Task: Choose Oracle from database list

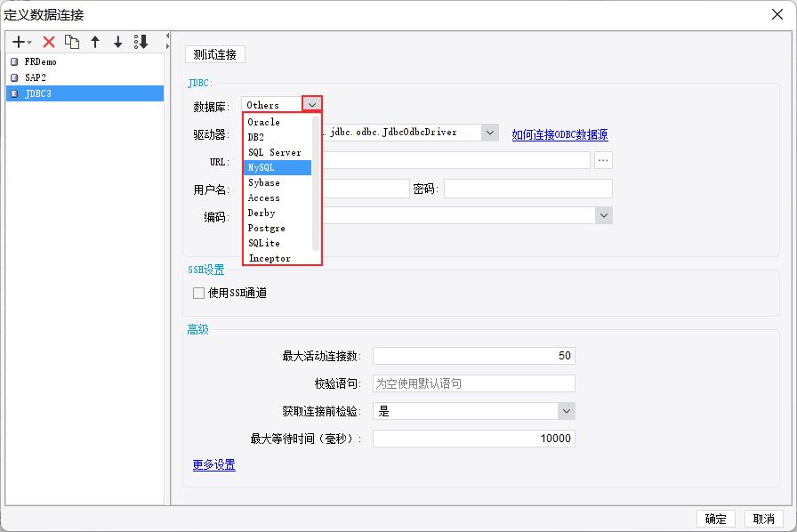Action: click(278, 122)
